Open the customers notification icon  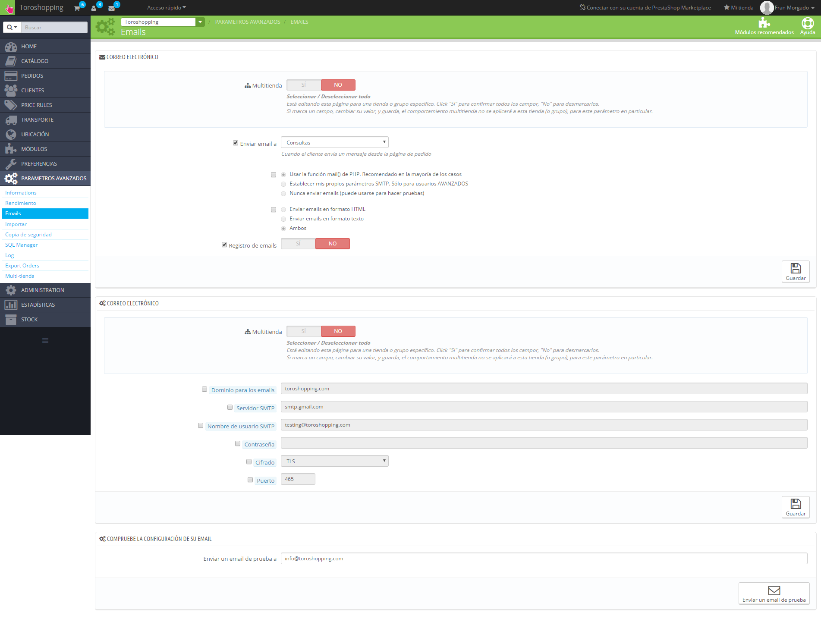(x=94, y=8)
